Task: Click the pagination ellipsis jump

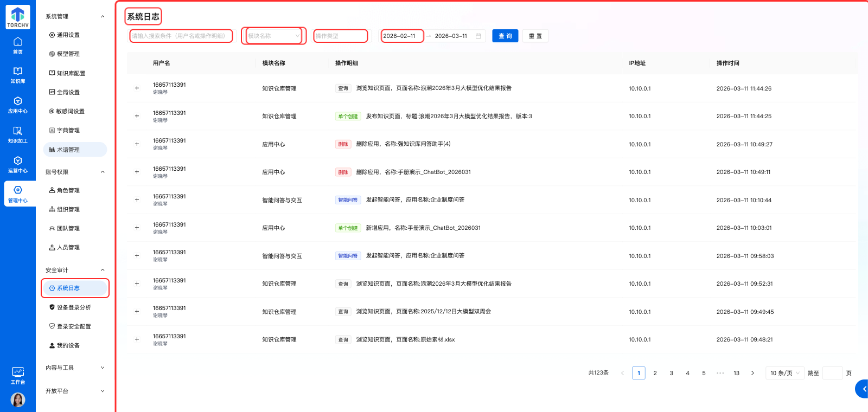Action: point(720,373)
